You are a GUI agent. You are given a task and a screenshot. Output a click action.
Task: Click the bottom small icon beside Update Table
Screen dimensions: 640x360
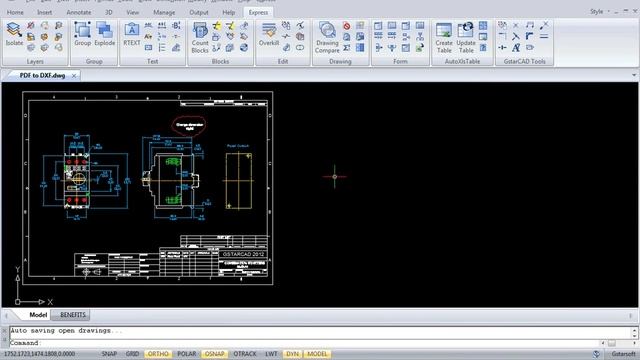(x=483, y=48)
